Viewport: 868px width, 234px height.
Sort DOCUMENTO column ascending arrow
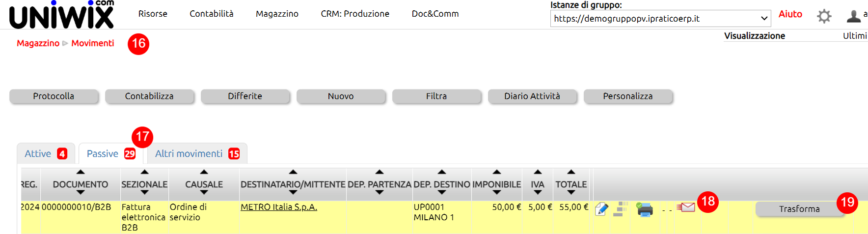click(x=81, y=172)
